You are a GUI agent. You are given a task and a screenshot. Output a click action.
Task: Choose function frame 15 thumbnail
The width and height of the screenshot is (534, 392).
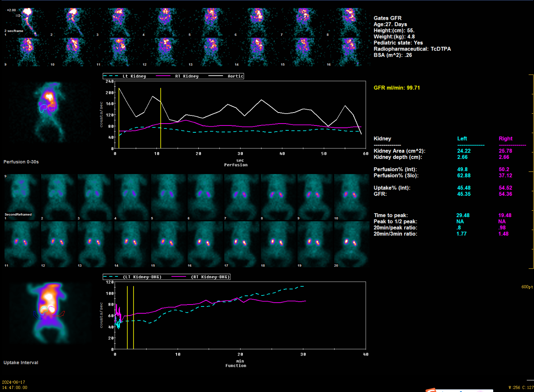pos(168,244)
